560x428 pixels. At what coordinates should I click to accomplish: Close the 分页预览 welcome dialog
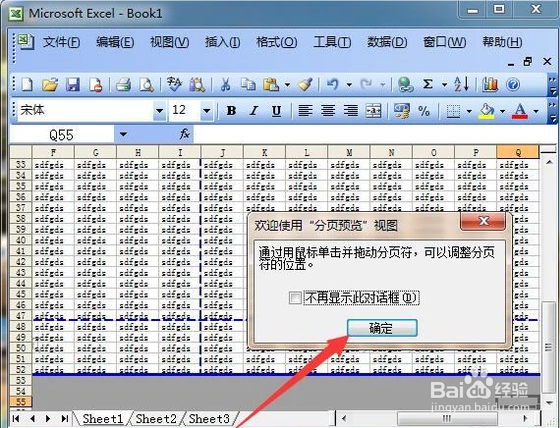[483, 221]
